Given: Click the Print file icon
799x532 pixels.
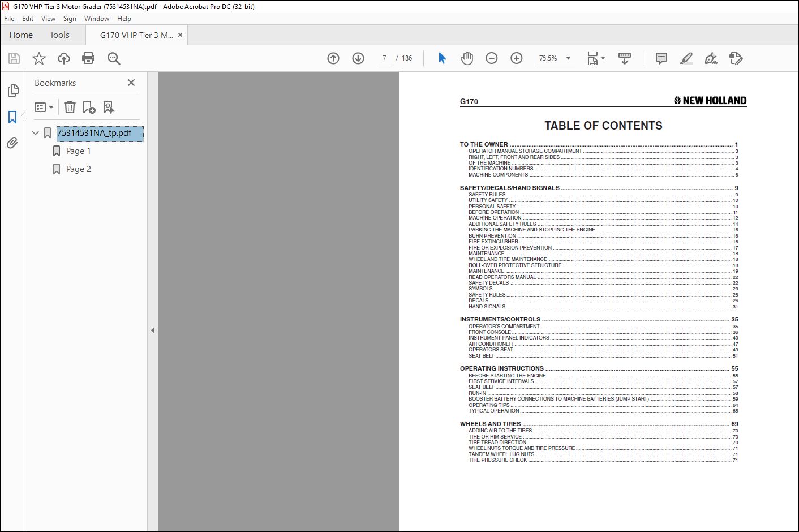Looking at the screenshot, I should [88, 58].
